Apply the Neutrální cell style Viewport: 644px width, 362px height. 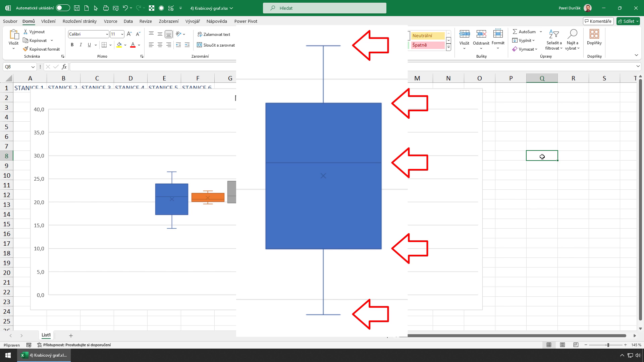[x=428, y=36]
